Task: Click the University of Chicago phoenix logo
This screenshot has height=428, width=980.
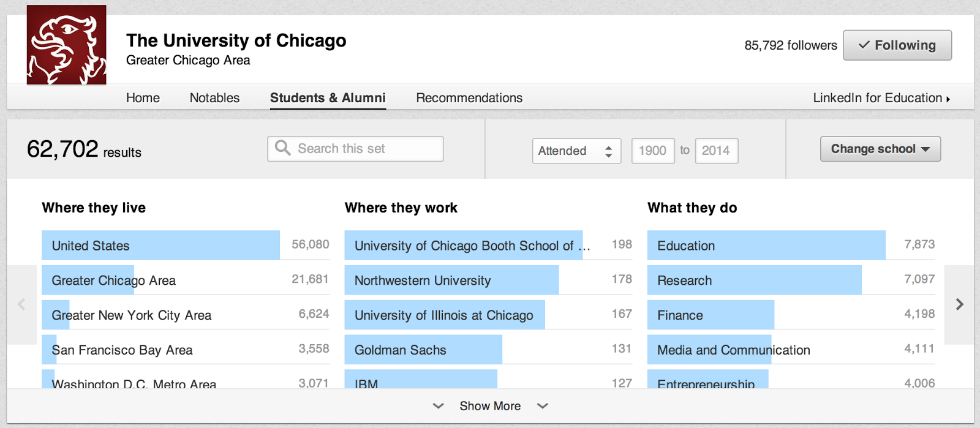Action: click(x=66, y=45)
